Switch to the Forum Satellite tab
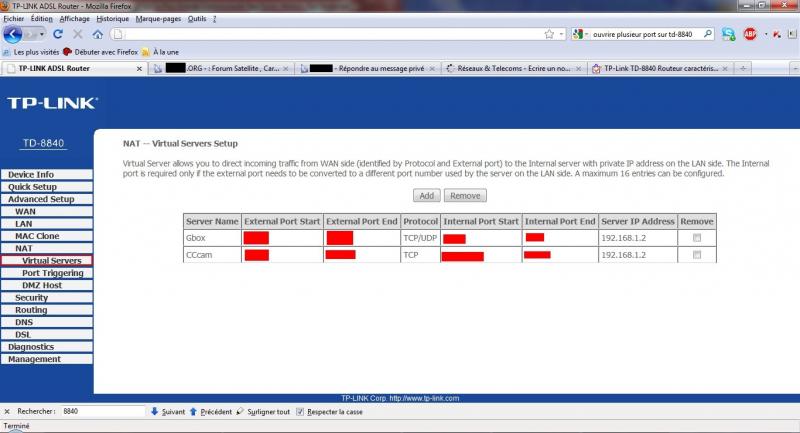 221,68
